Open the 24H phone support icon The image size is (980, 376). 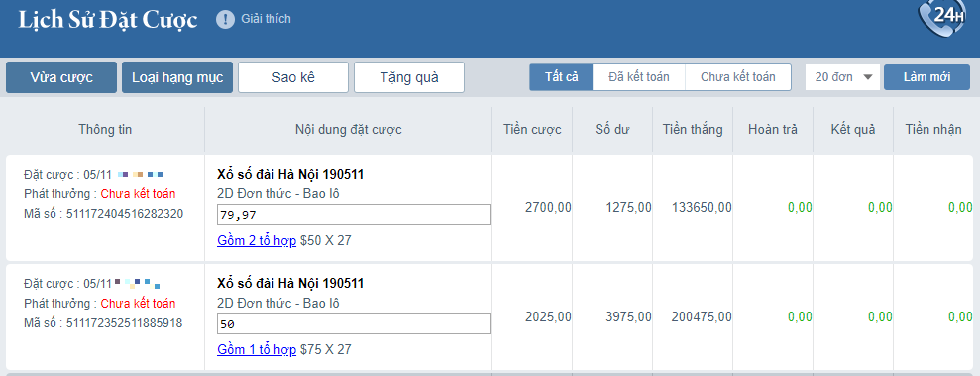click(942, 19)
